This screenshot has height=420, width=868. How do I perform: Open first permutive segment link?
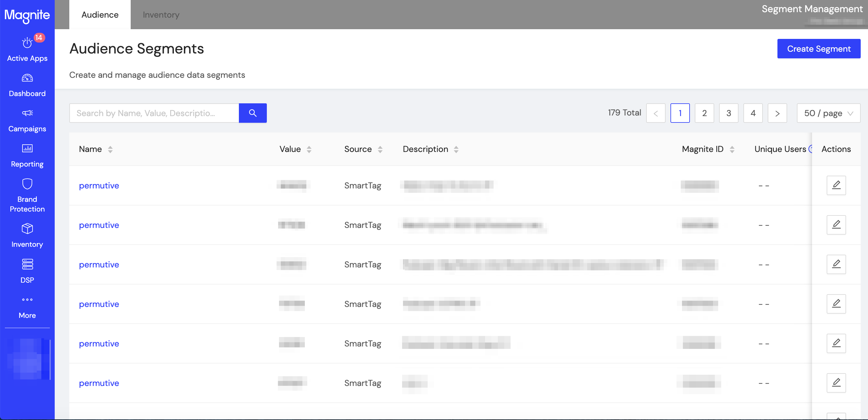point(99,186)
